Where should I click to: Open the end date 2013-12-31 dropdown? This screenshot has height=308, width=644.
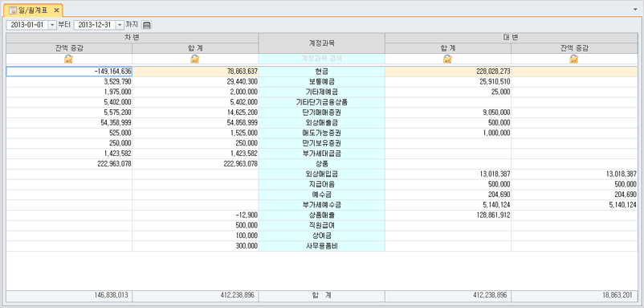pyautogui.click(x=120, y=25)
